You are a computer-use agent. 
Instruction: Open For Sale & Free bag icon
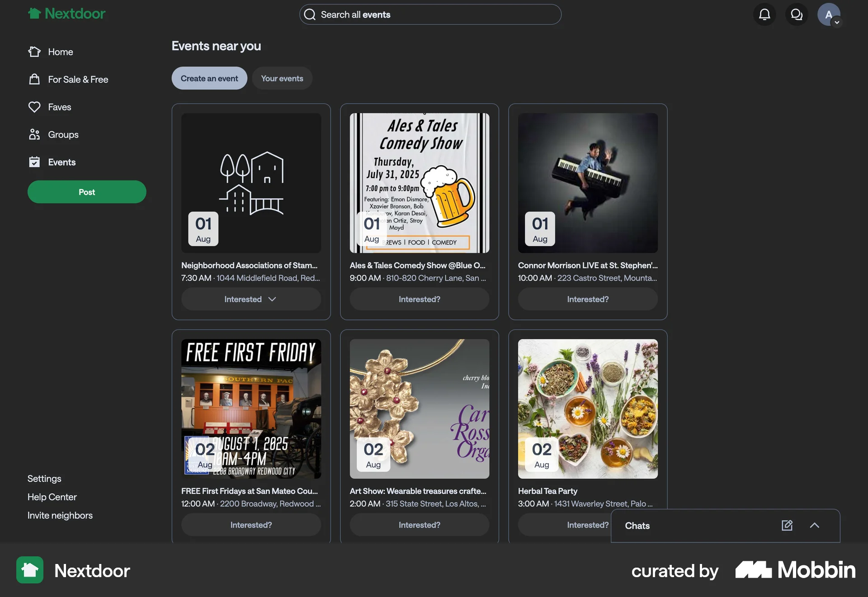34,80
